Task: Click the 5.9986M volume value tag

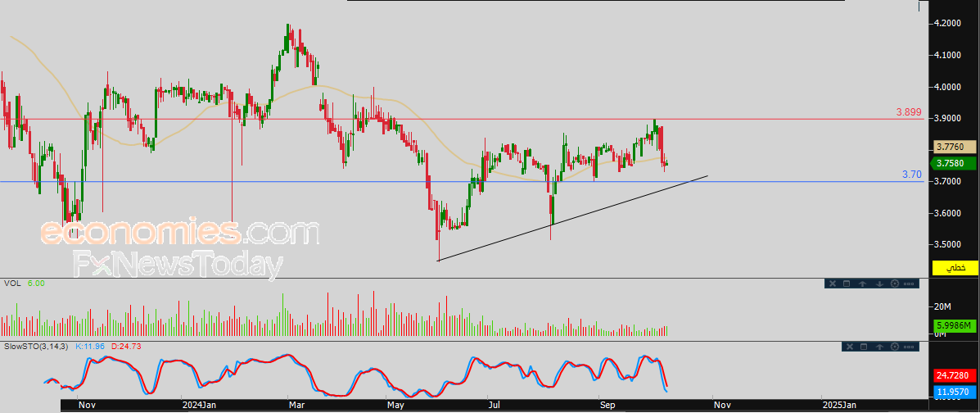Action: click(x=955, y=325)
